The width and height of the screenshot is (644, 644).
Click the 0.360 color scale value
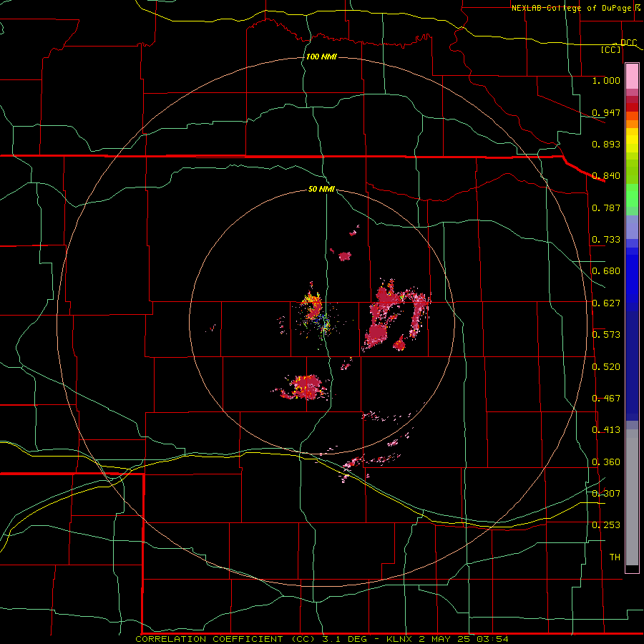606,462
